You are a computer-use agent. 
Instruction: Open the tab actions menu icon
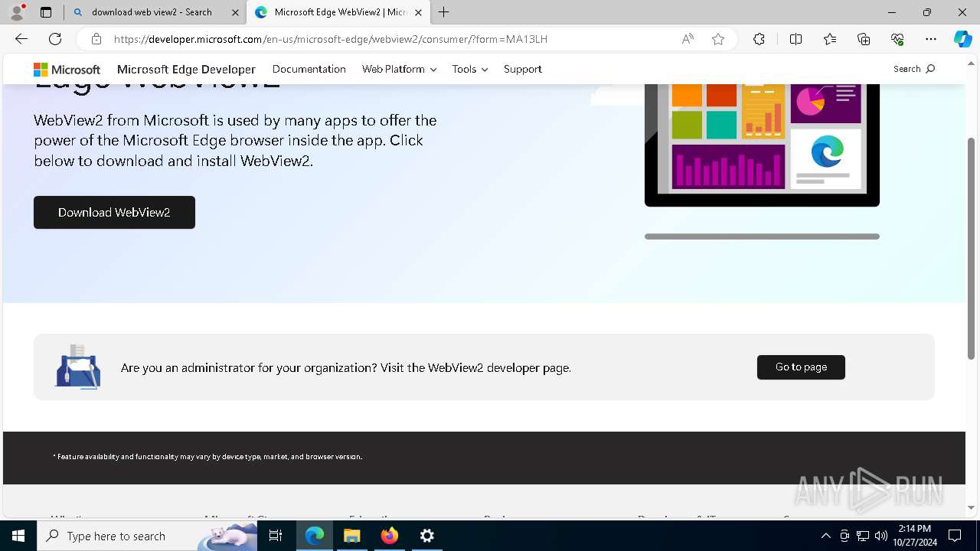pos(46,12)
